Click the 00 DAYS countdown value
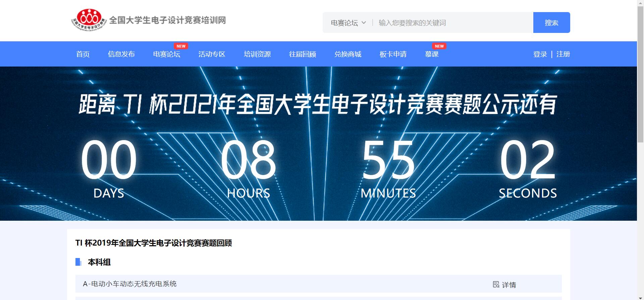The height and width of the screenshot is (300, 644). [x=109, y=160]
